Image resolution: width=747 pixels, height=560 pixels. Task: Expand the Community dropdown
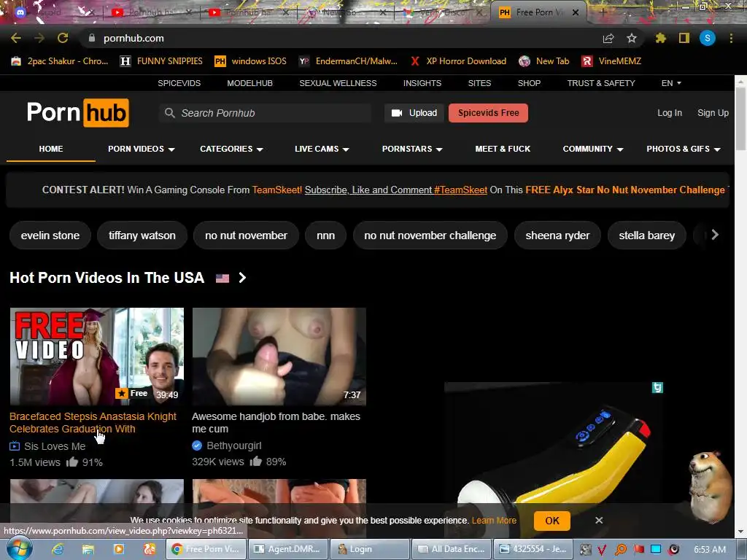[592, 149]
